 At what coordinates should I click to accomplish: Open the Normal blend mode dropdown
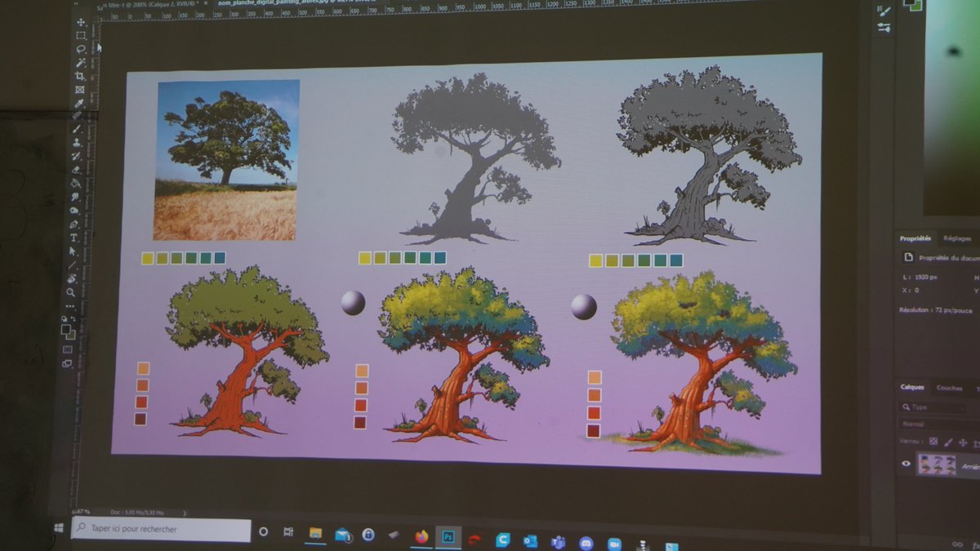(939, 424)
